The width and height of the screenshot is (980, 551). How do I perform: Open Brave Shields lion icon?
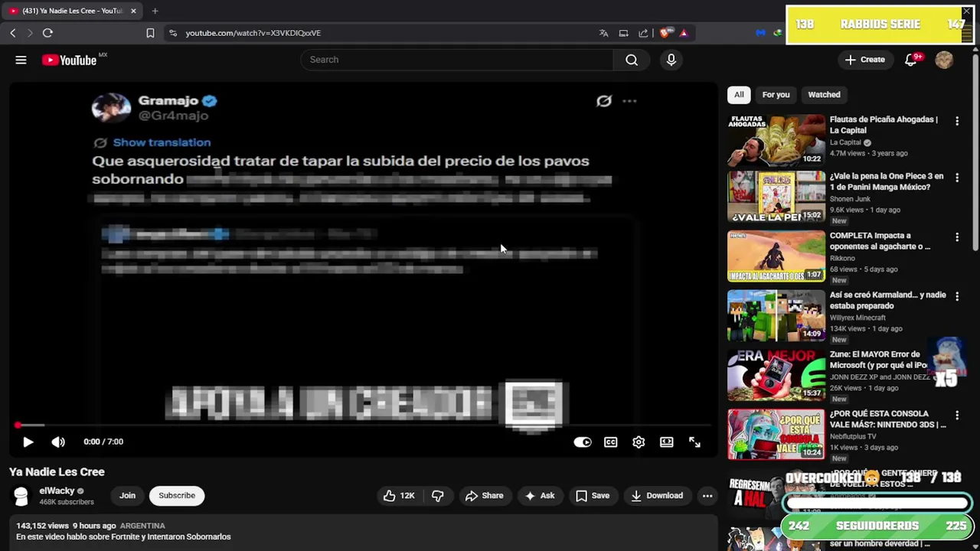[x=665, y=33]
